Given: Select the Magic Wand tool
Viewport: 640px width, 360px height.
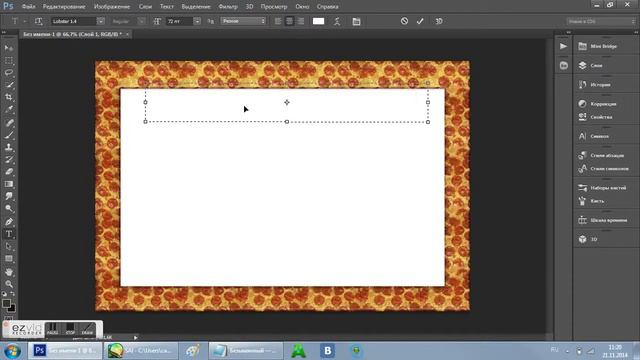Looking at the screenshot, I should coord(9,85).
